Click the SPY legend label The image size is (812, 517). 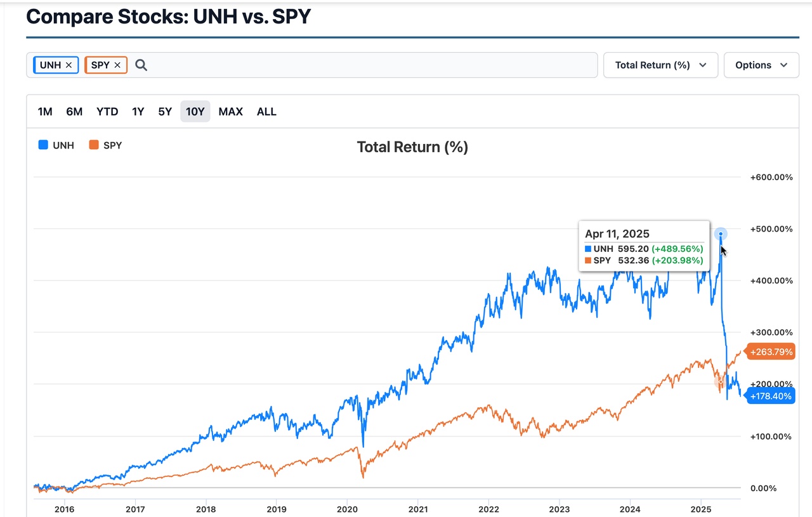[113, 145]
